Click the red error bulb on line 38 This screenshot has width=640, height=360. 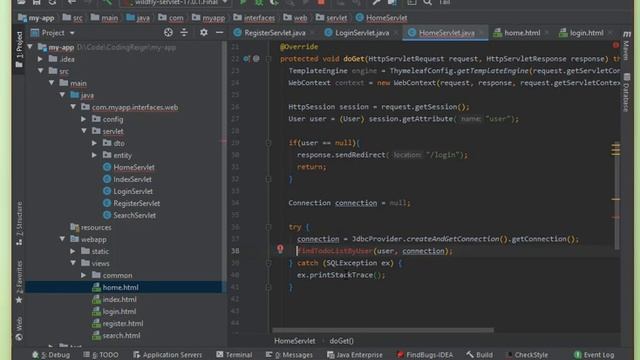pos(280,249)
